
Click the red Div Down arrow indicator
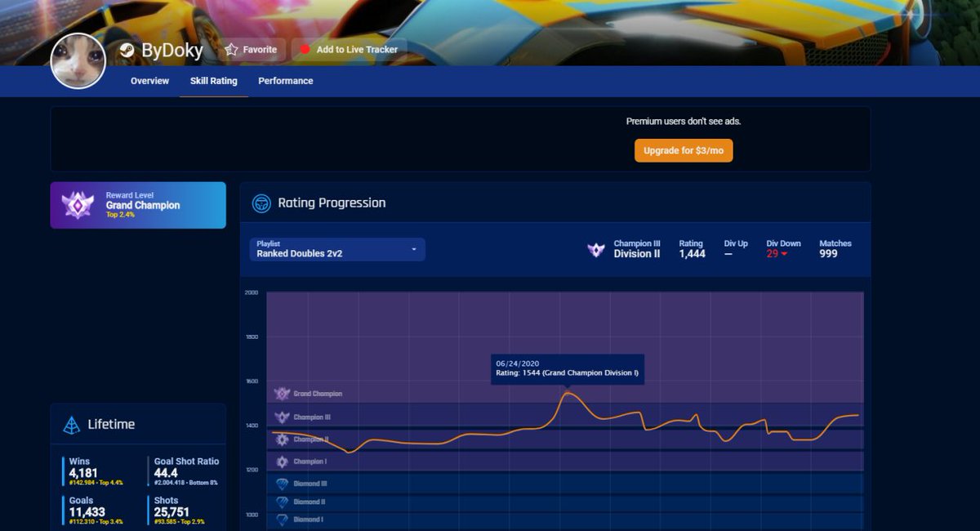(785, 254)
